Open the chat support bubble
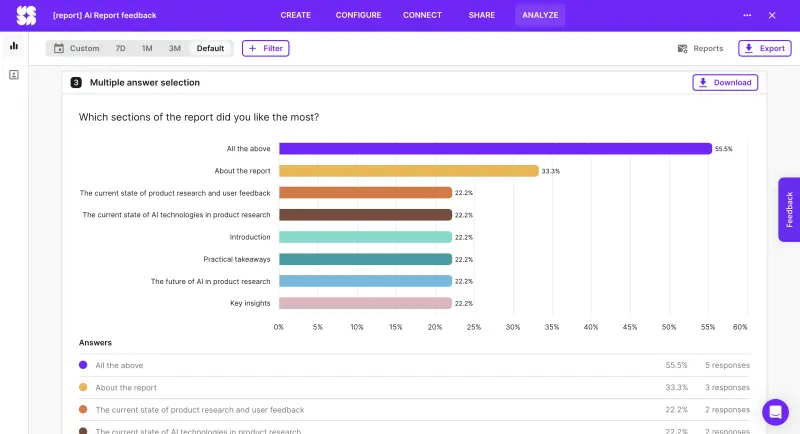The width and height of the screenshot is (800, 434). pyautogui.click(x=775, y=412)
